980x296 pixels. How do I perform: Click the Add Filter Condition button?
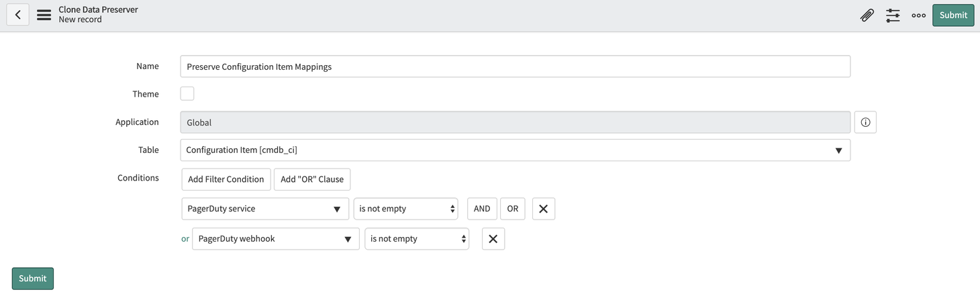226,179
